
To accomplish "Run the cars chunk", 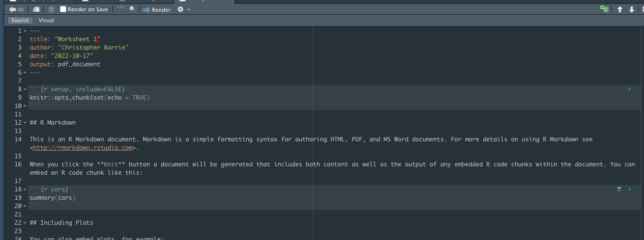I will click(630, 189).
